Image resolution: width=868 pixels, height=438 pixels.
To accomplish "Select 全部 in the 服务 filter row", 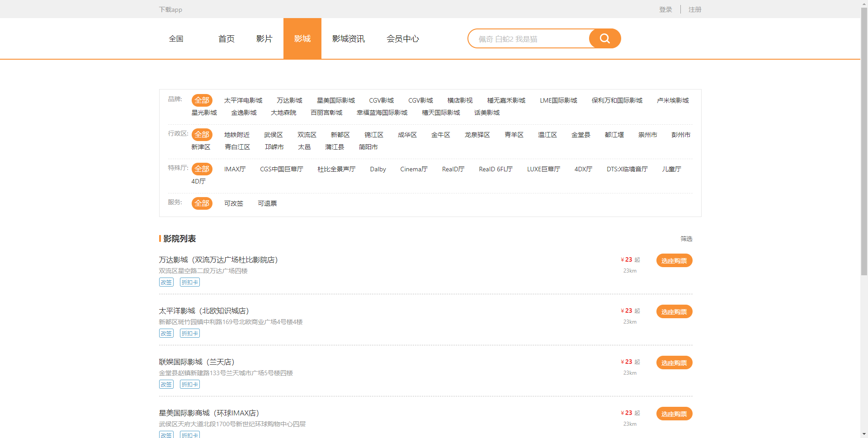I will pyautogui.click(x=202, y=203).
